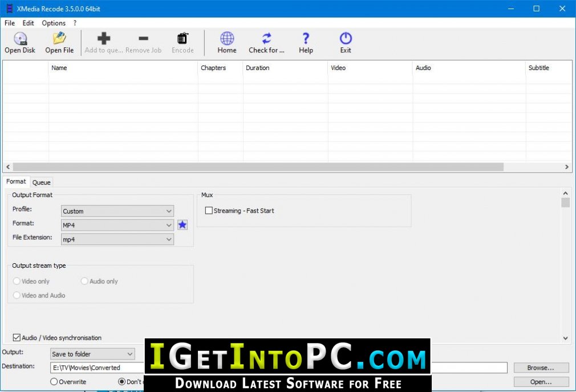
Task: Click the Subtitle column header
Action: tap(549, 68)
